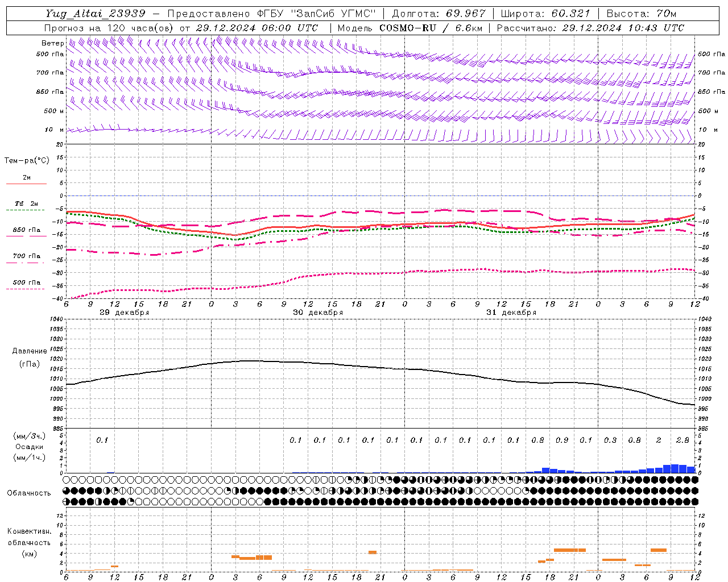
Task: Click the 2.8 precipitation value
Action: coord(682,440)
